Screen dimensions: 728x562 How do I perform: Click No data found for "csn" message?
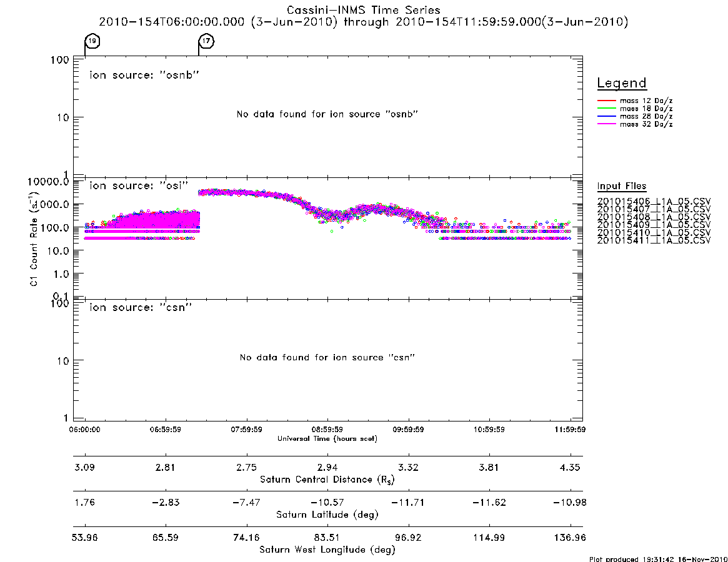(x=327, y=357)
